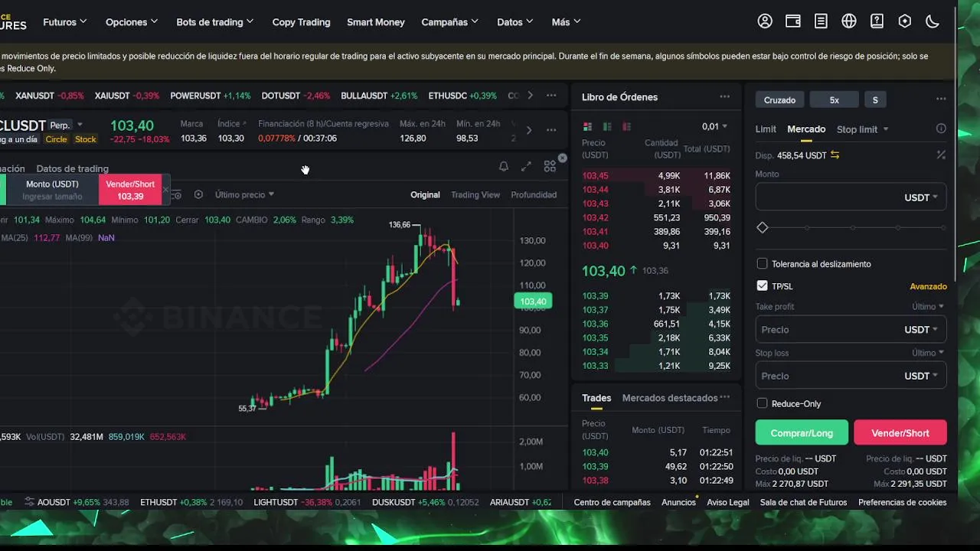Expand the Campañas menu
The width and height of the screenshot is (980, 551).
point(450,22)
